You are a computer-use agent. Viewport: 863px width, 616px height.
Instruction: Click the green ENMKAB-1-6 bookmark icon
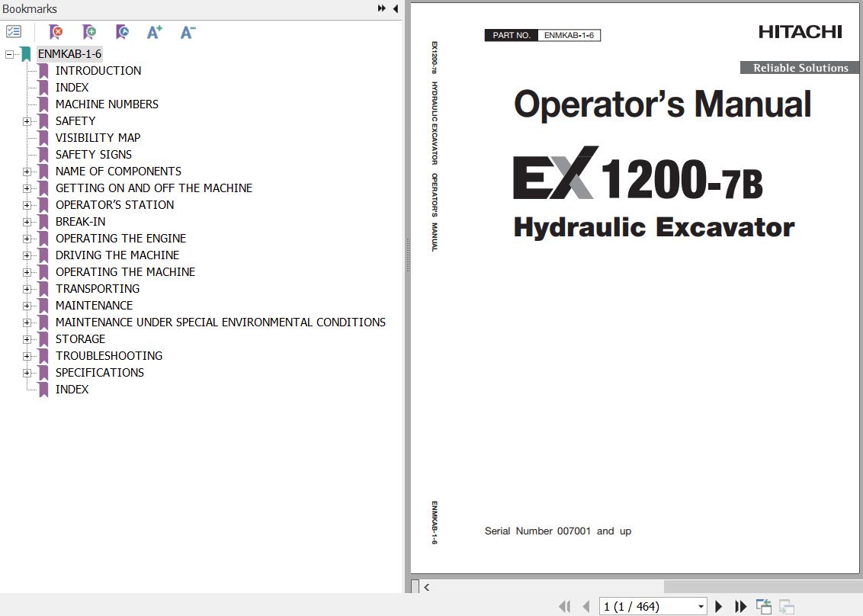(26, 54)
